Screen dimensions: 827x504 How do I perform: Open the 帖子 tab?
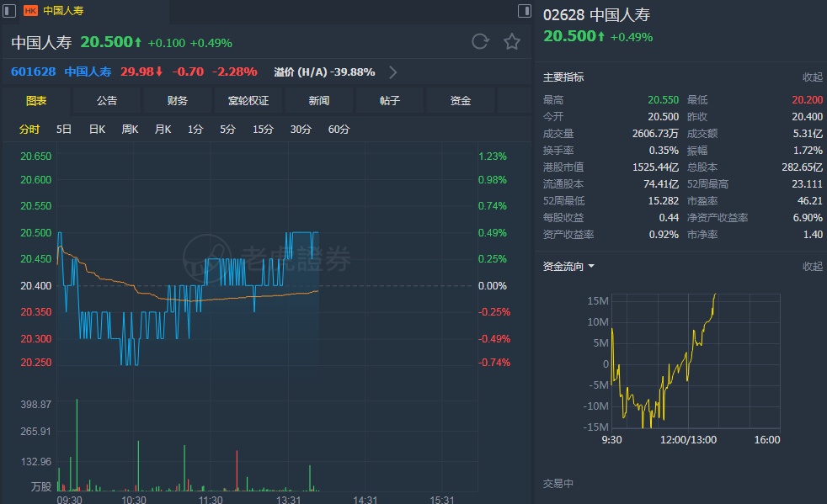click(390, 101)
